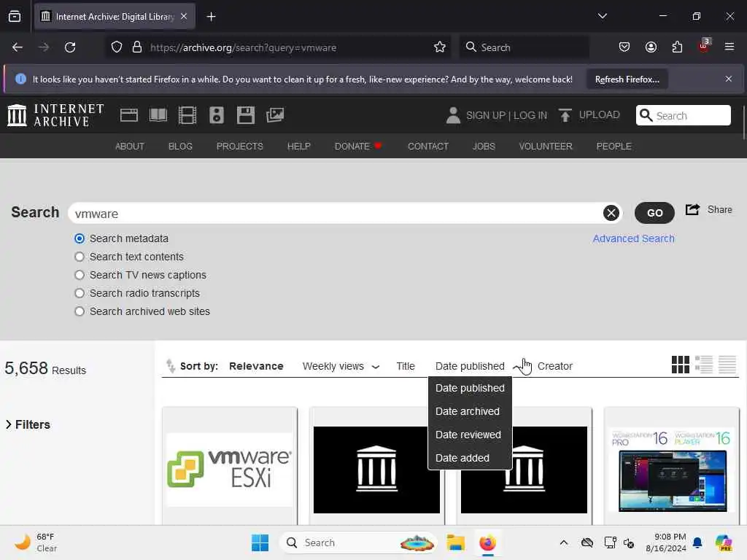This screenshot has height=560, width=747.
Task: Click the Windows Start button
Action: 260,542
